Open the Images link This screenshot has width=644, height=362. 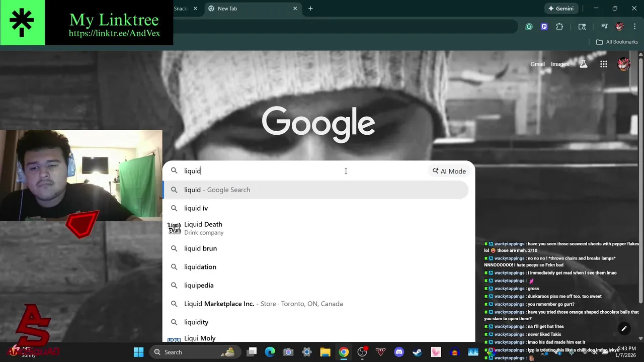pyautogui.click(x=560, y=64)
